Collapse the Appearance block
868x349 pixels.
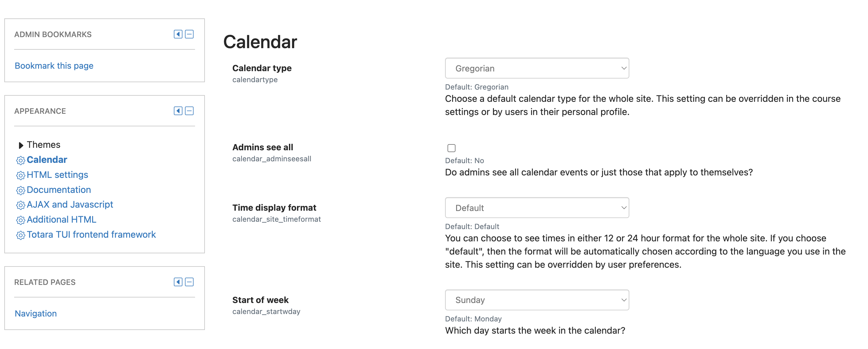click(190, 111)
